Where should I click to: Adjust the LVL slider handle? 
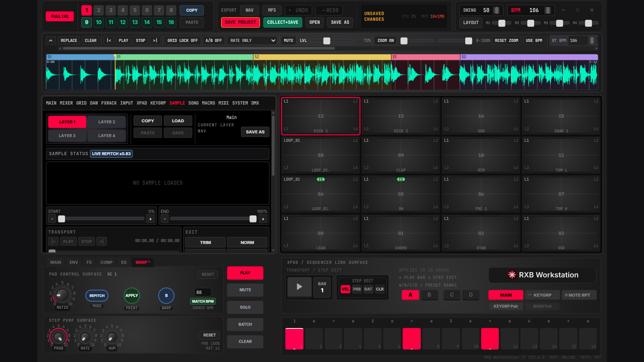click(327, 41)
